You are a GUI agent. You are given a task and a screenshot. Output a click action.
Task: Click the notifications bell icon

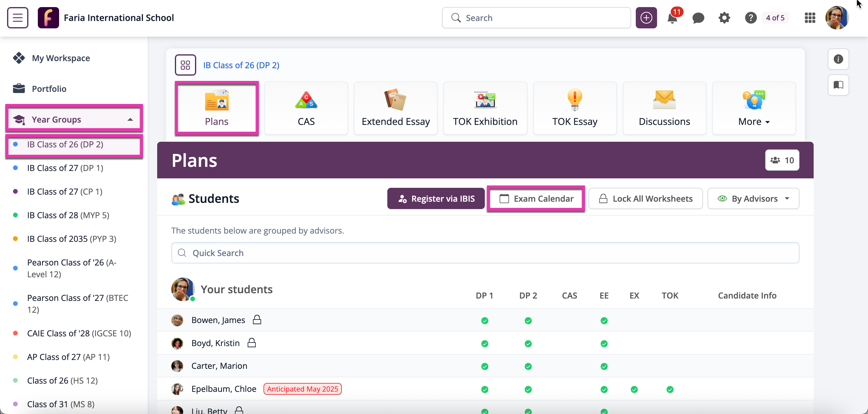[672, 18]
